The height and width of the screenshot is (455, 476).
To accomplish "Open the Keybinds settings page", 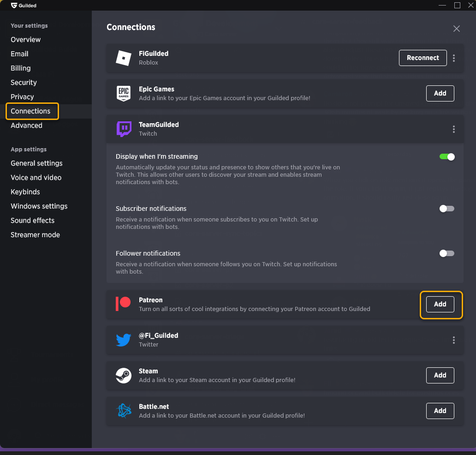I will click(x=25, y=192).
